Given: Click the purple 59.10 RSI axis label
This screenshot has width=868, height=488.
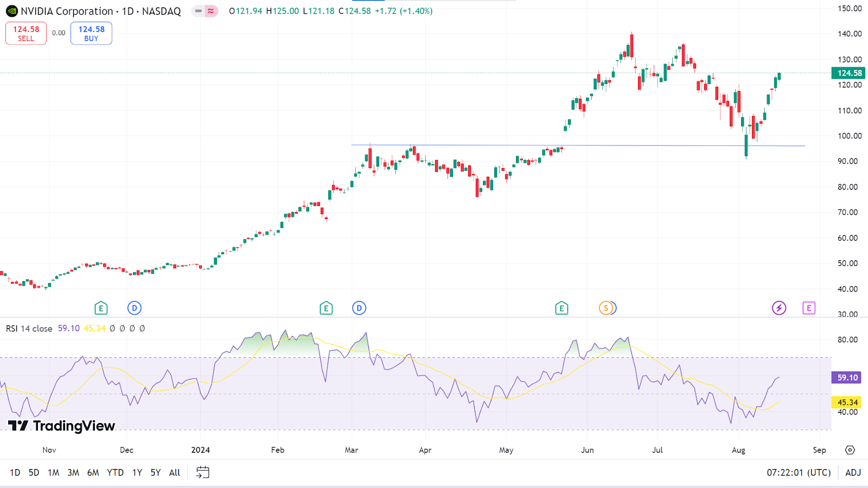Looking at the screenshot, I should coord(847,377).
